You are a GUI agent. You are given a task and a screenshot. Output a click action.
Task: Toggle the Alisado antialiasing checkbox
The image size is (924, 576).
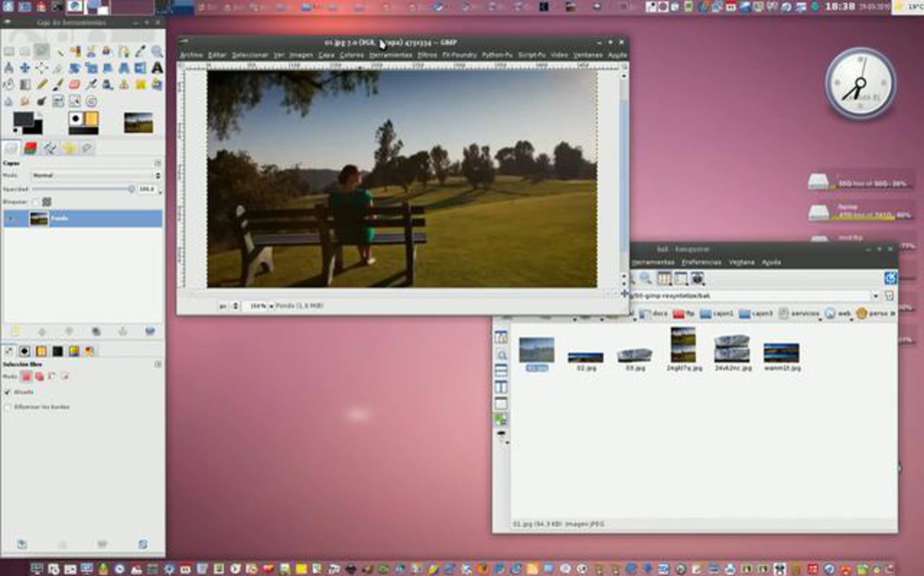[7, 392]
